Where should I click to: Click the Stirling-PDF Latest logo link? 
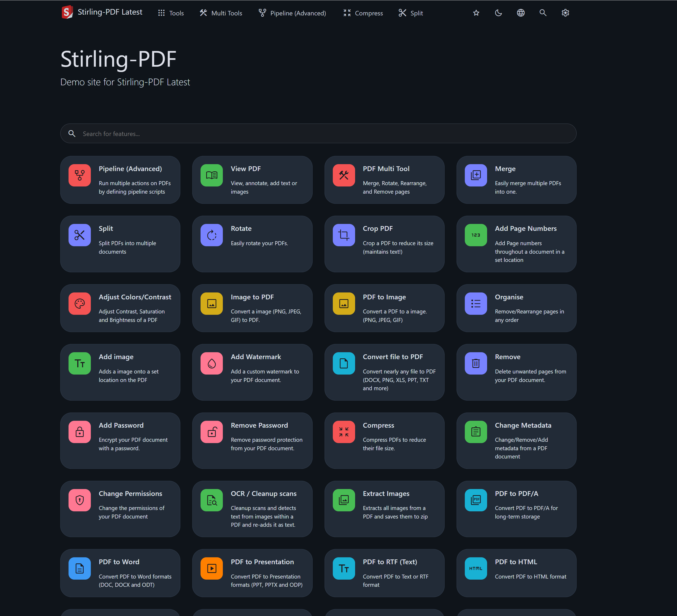pyautogui.click(x=102, y=12)
